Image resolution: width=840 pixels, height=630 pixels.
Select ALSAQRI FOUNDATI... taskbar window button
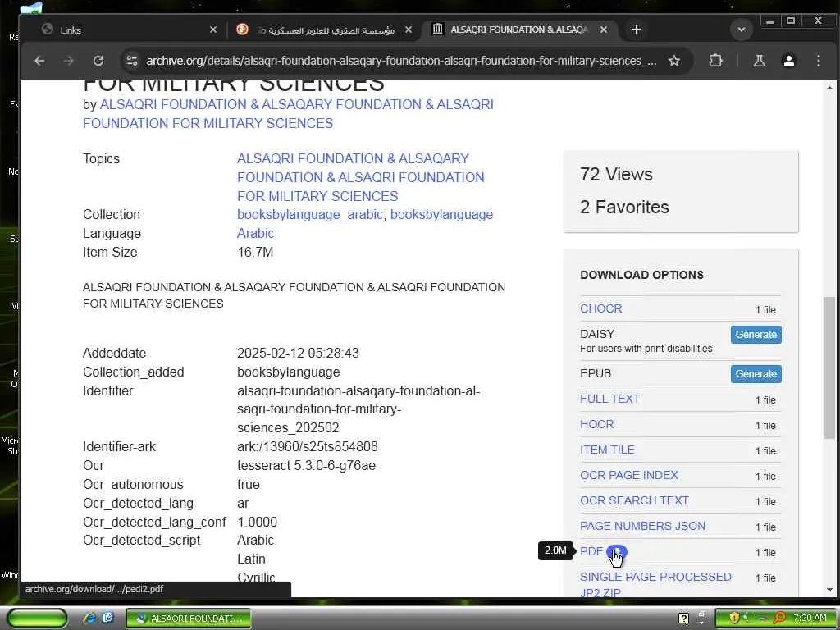(189, 619)
